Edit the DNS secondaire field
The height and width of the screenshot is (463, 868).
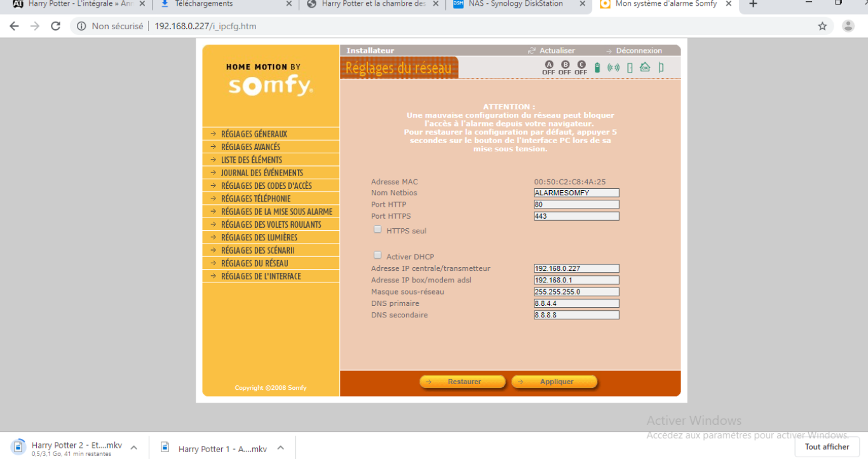[576, 315]
